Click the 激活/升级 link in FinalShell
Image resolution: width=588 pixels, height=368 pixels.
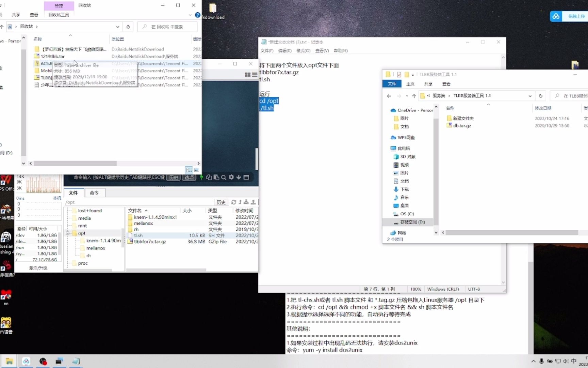point(38,268)
